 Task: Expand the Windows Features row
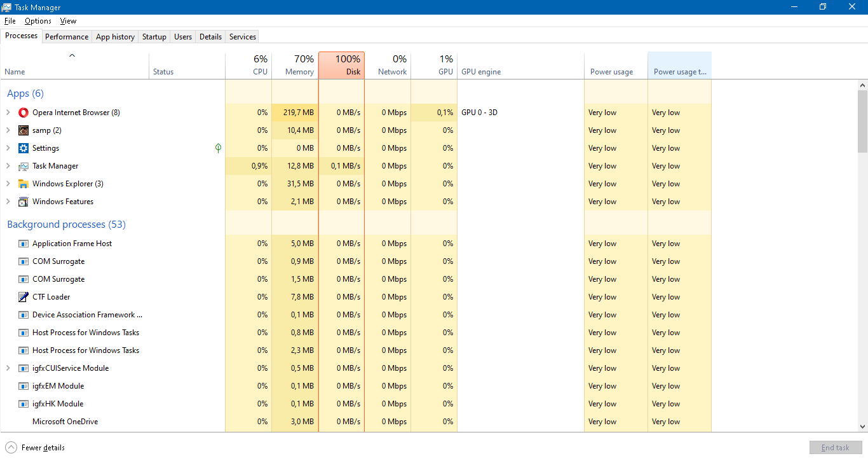pyautogui.click(x=8, y=202)
